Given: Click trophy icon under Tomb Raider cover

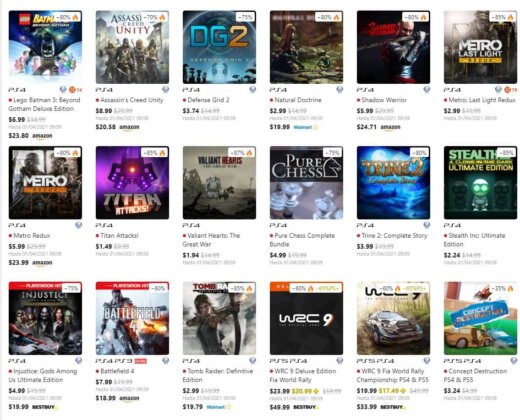Looking at the screenshot, I should point(253,360).
